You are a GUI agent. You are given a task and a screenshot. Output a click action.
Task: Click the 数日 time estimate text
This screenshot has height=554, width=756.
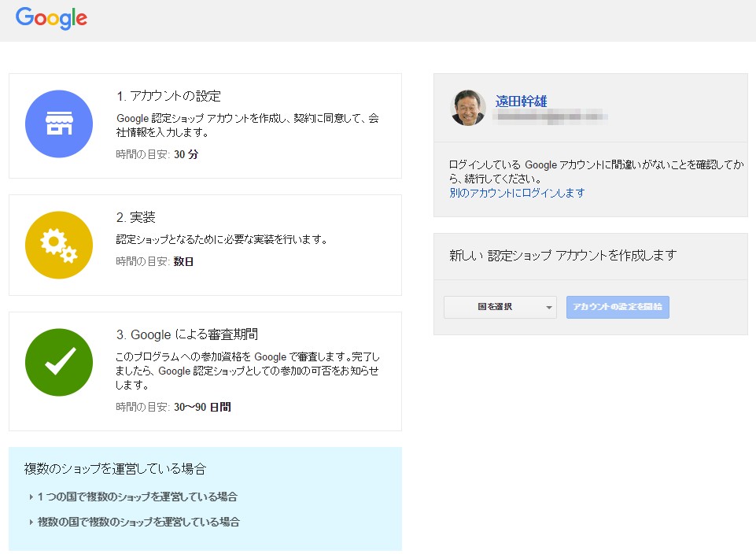click(183, 261)
